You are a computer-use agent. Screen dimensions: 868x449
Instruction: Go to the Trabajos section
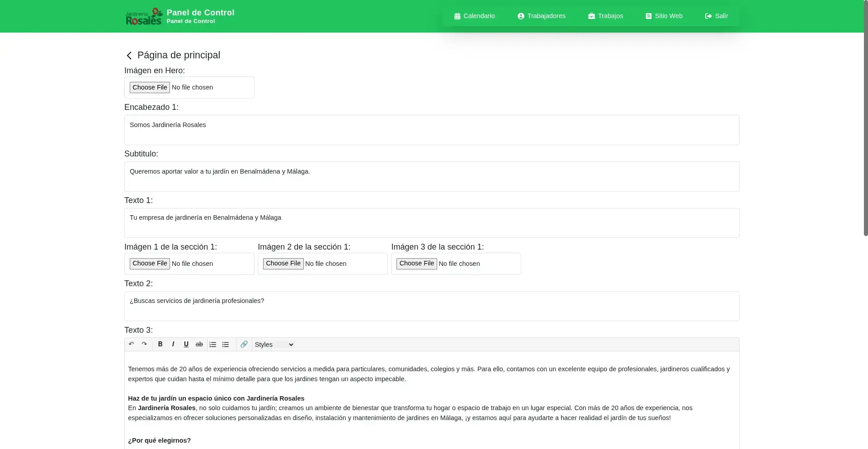click(605, 16)
